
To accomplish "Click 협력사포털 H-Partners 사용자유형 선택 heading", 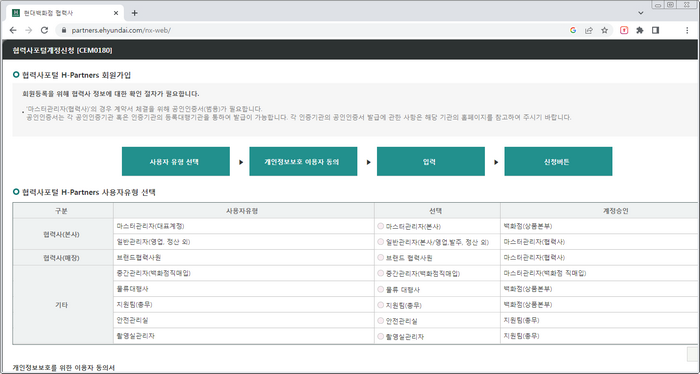I will [89, 192].
